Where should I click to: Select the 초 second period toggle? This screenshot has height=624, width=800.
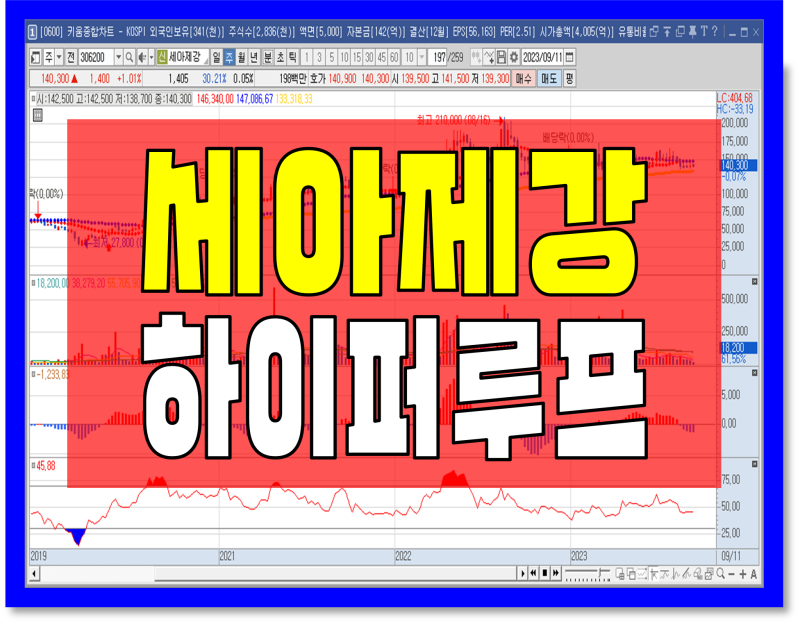coord(280,57)
